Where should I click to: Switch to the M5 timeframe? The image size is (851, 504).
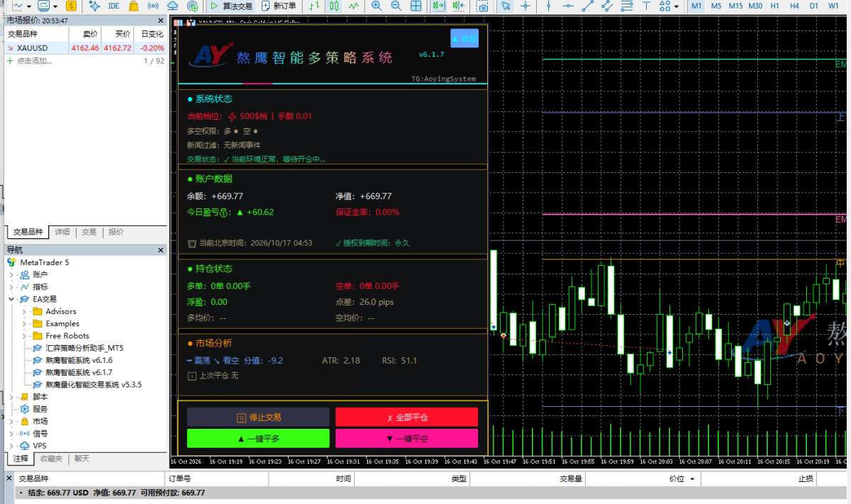point(716,6)
